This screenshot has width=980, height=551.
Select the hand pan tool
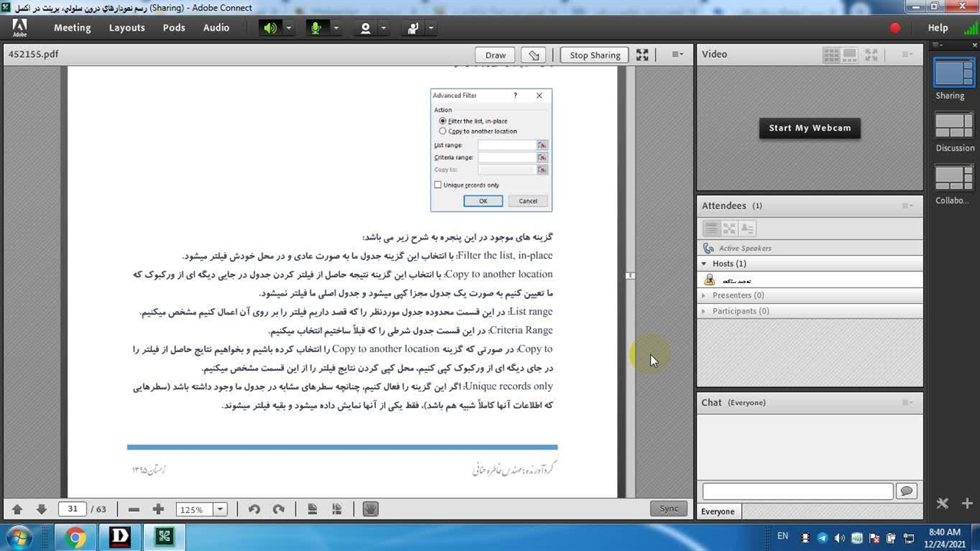pos(371,509)
